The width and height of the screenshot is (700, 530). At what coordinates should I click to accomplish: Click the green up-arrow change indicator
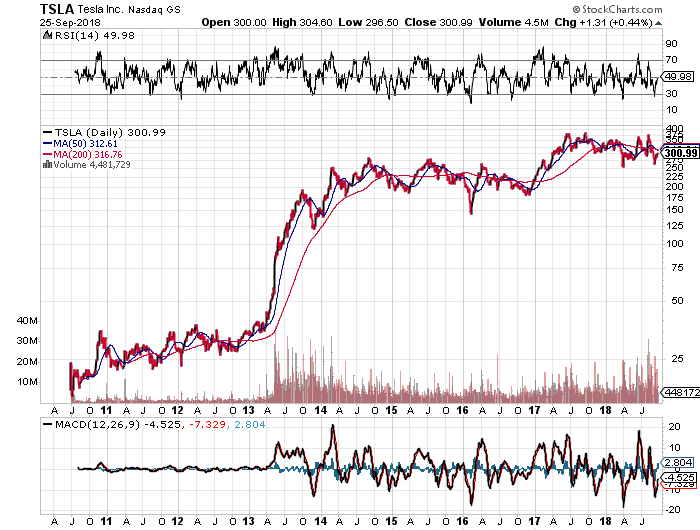point(658,23)
